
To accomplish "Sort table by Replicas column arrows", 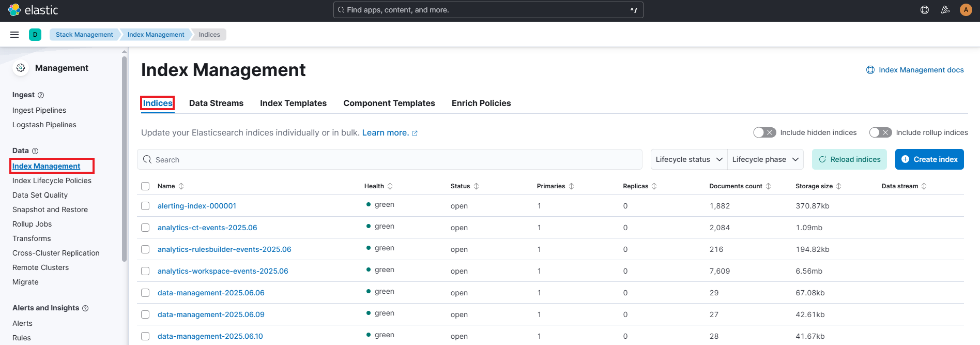I will tap(654, 186).
